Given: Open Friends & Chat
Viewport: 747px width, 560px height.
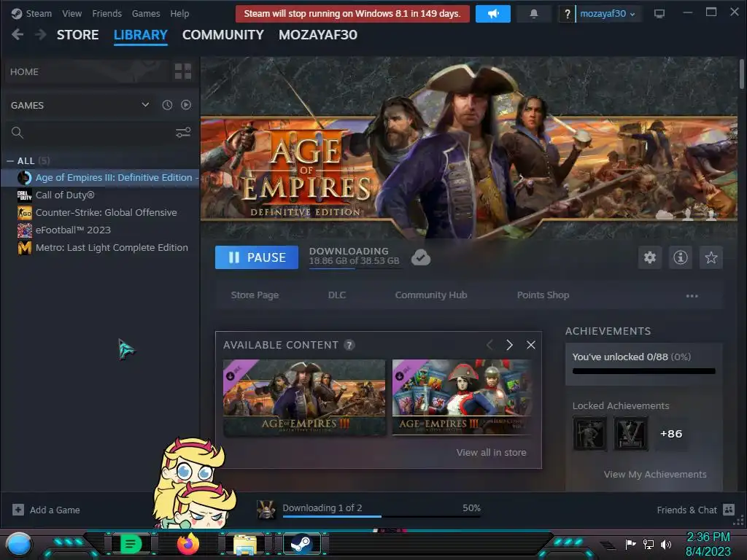Looking at the screenshot, I should pos(695,510).
